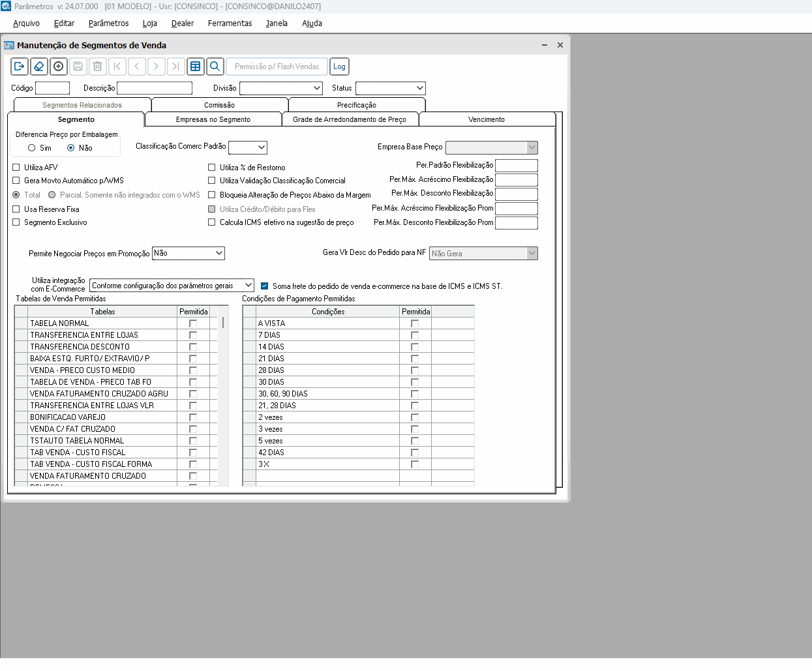Open the Loja menu

tap(150, 23)
